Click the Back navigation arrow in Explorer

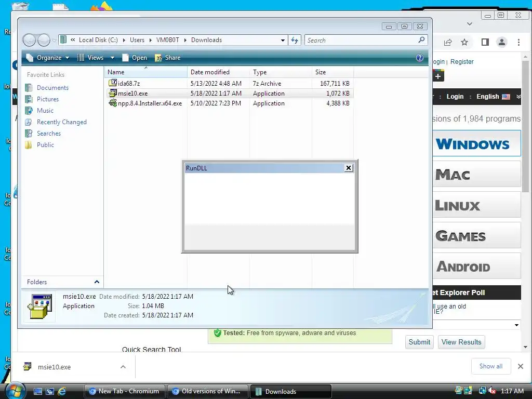(x=30, y=40)
